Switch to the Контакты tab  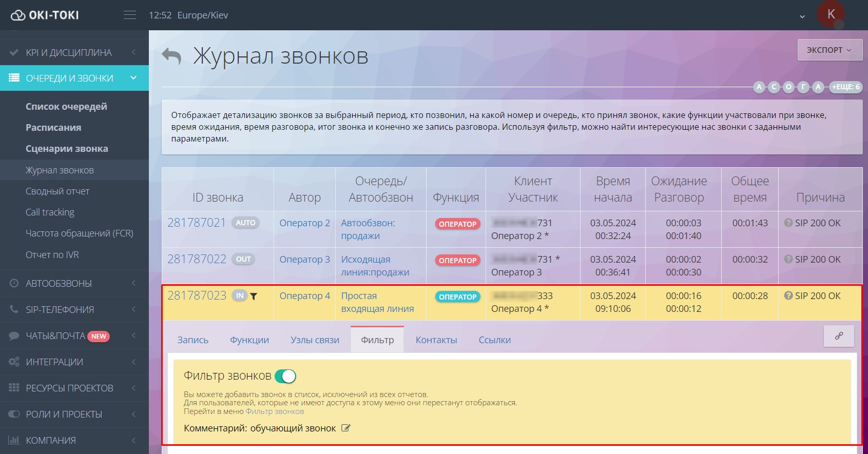[436, 340]
